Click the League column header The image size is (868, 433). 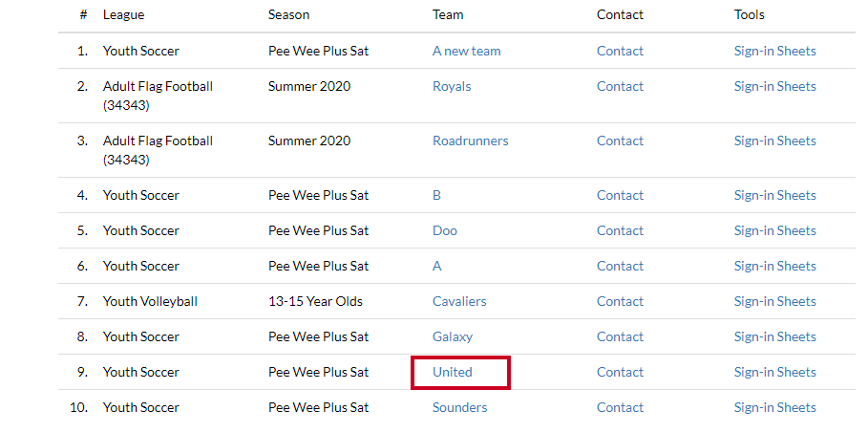123,15
